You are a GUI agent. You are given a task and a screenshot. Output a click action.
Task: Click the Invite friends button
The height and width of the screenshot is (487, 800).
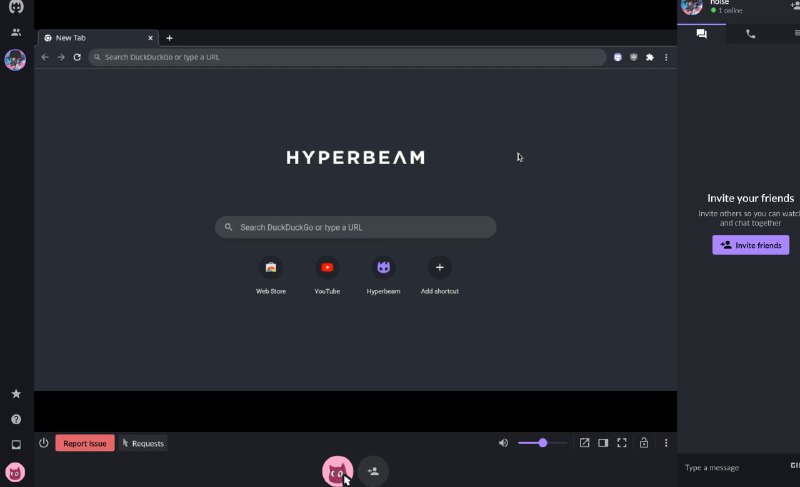point(751,245)
